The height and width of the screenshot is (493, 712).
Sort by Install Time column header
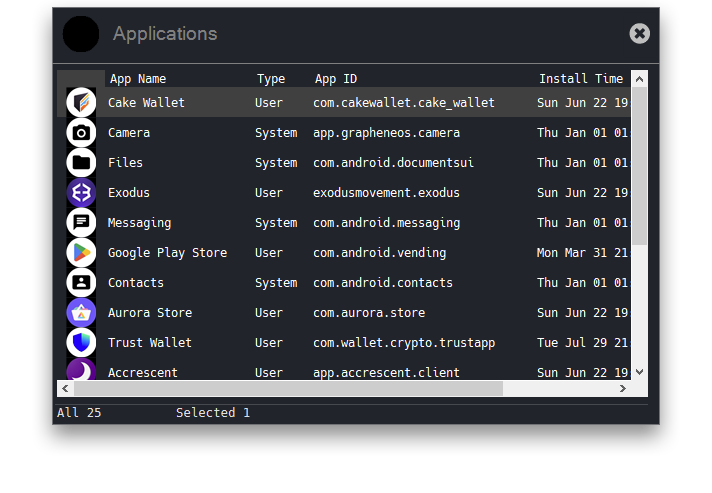pyautogui.click(x=581, y=79)
